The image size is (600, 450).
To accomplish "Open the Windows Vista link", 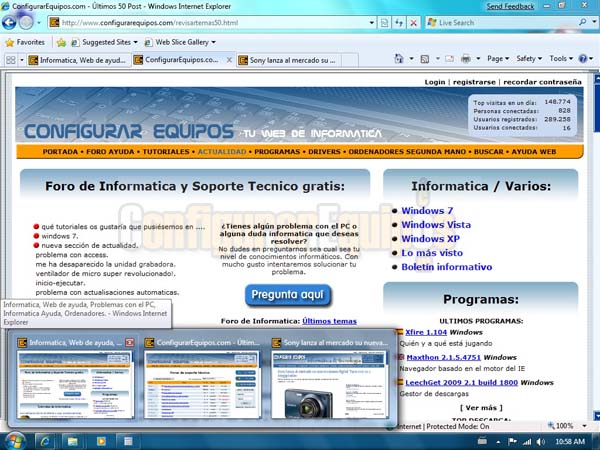I will coord(436,225).
